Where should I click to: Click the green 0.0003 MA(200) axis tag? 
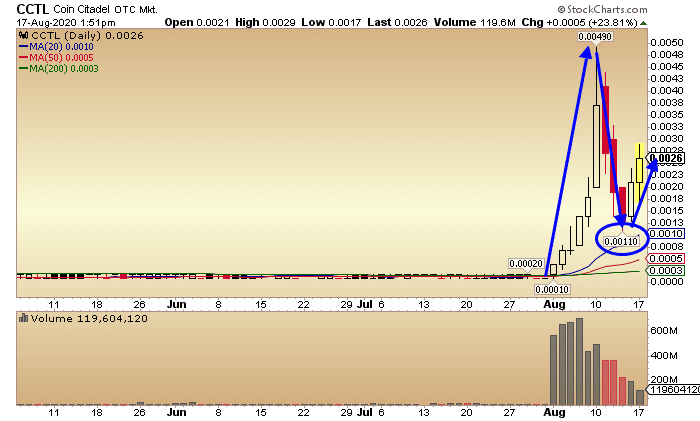click(x=666, y=271)
